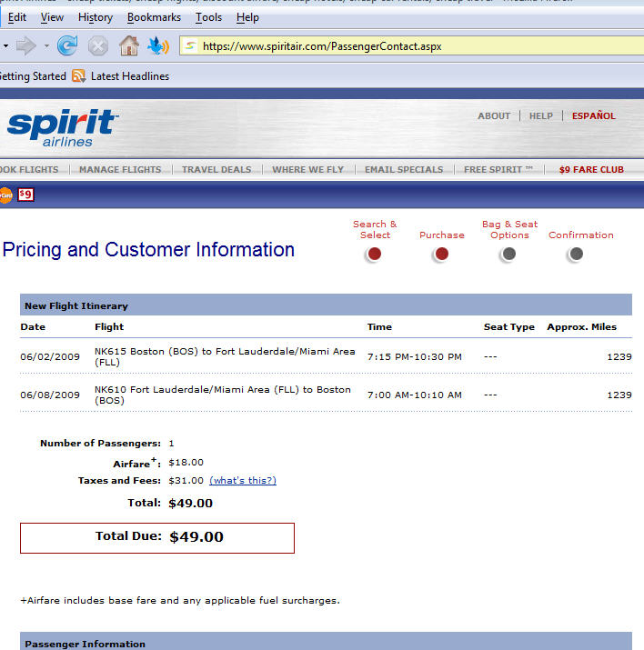Click the Purchase step dot

441,254
